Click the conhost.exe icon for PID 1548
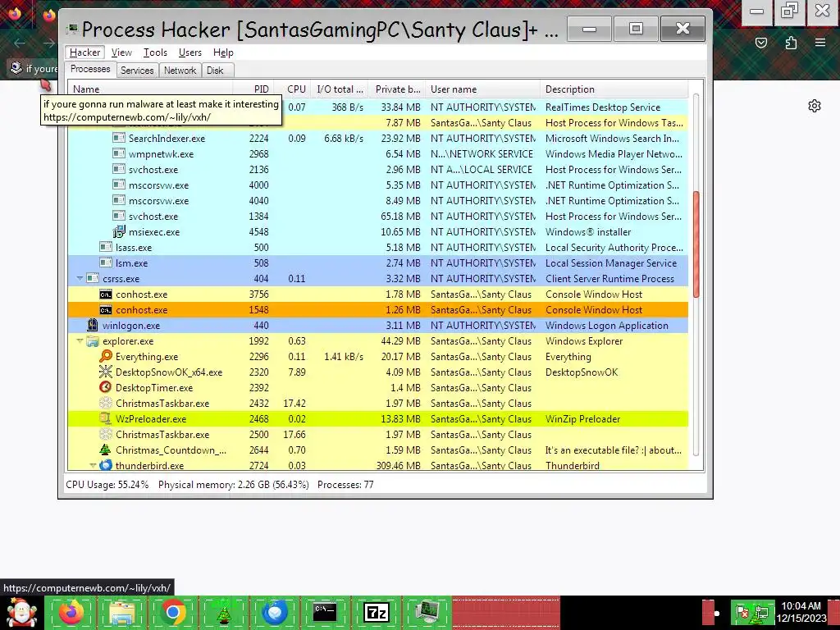This screenshot has width=840, height=630. [106, 309]
